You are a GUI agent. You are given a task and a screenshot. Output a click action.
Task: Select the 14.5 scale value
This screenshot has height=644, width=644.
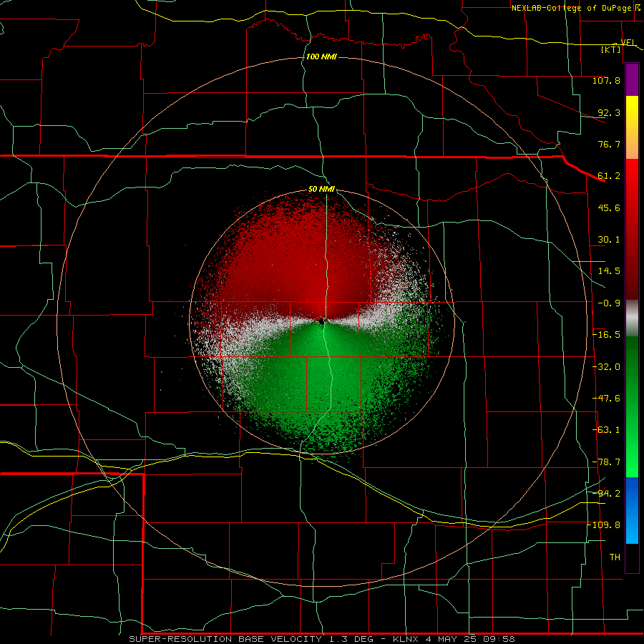click(x=609, y=271)
